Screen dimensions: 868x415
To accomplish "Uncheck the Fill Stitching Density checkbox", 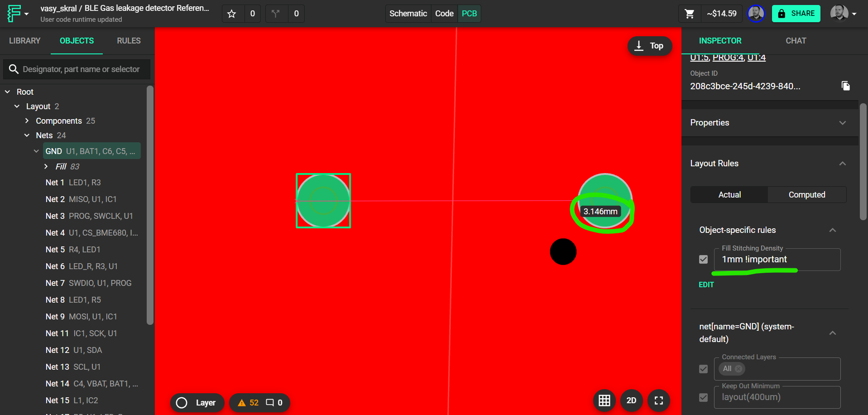I will click(x=703, y=259).
